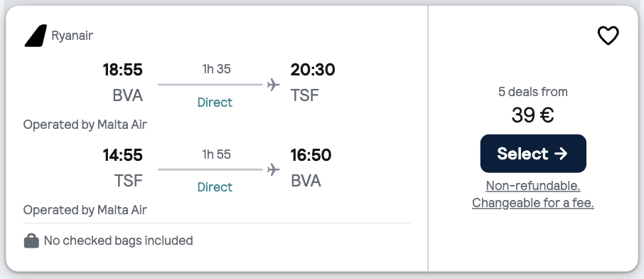
Task: Click the 16:50 return arrival time
Action: [x=311, y=155]
